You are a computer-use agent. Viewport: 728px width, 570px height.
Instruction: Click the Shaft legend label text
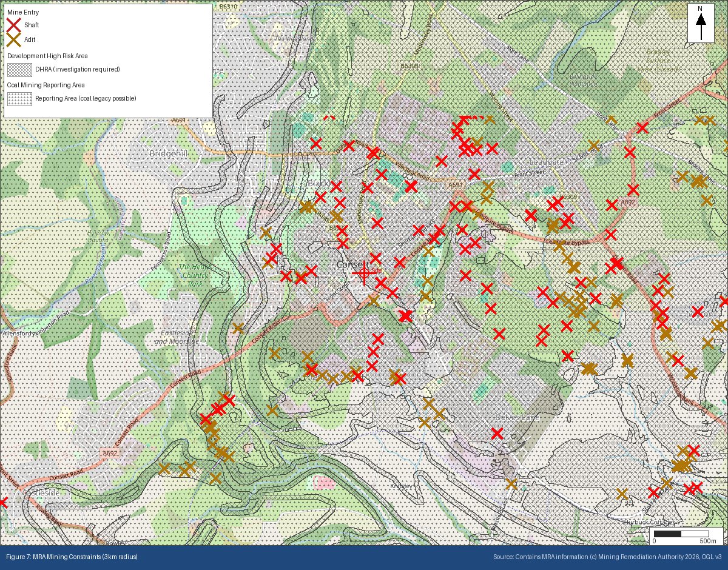[x=32, y=25]
